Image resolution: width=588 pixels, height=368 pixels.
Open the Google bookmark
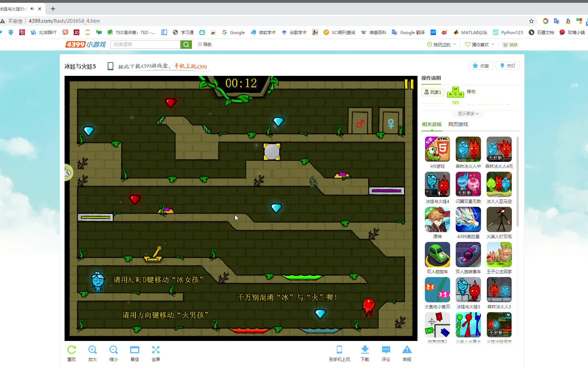(233, 32)
